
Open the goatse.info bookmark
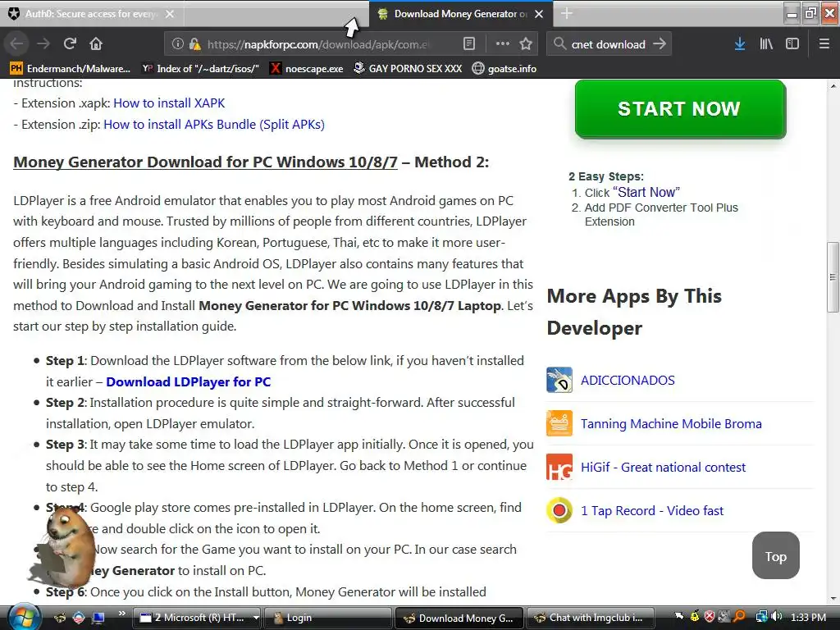pyautogui.click(x=504, y=69)
